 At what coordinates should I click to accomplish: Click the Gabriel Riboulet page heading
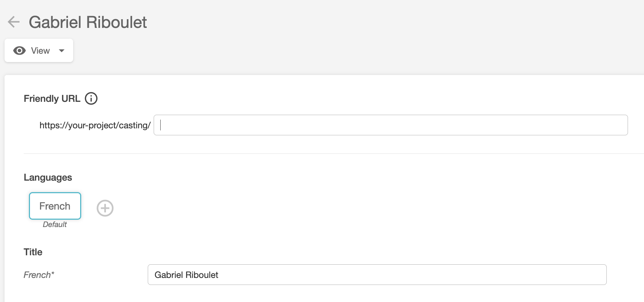click(x=88, y=22)
